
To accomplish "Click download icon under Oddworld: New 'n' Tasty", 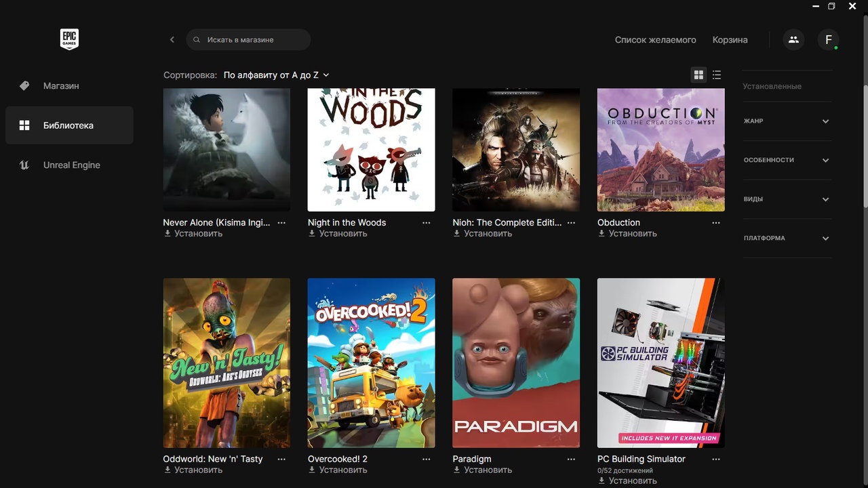I will point(167,470).
